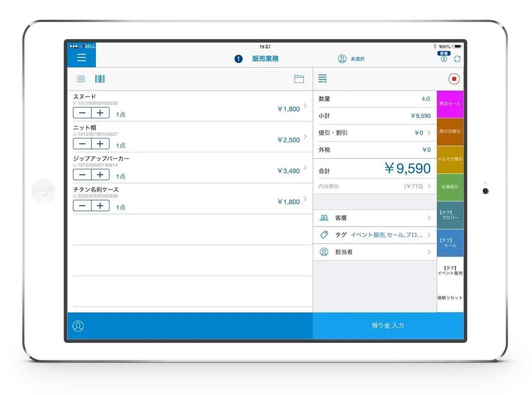Open the folder icon for saved transactions
This screenshot has height=395, width=532.
pos(299,79)
